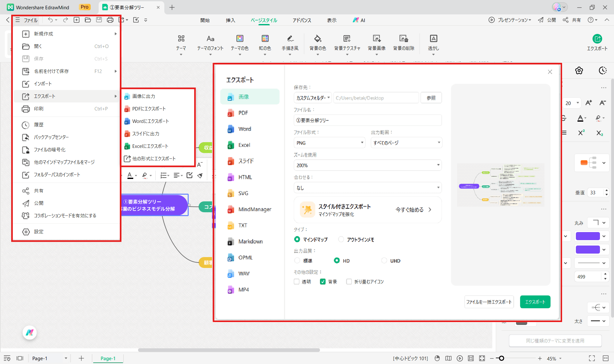Open the カスタムフォルダー dropdown
The width and height of the screenshot is (614, 364).
313,98
